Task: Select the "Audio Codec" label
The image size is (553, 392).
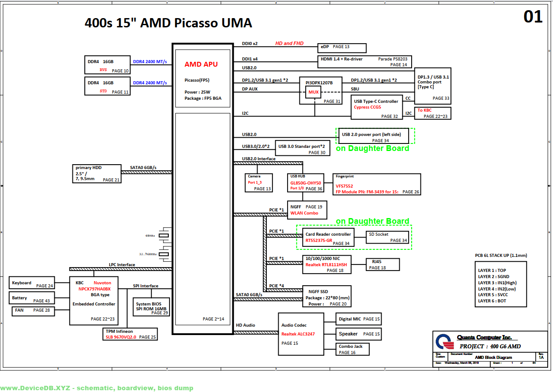Action: (x=293, y=325)
